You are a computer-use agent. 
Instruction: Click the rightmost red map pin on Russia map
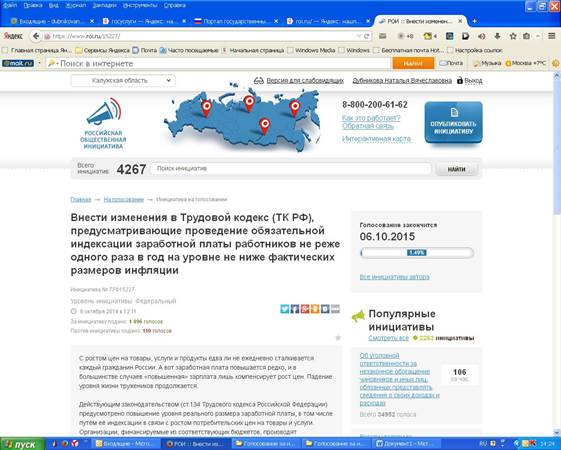[x=294, y=108]
